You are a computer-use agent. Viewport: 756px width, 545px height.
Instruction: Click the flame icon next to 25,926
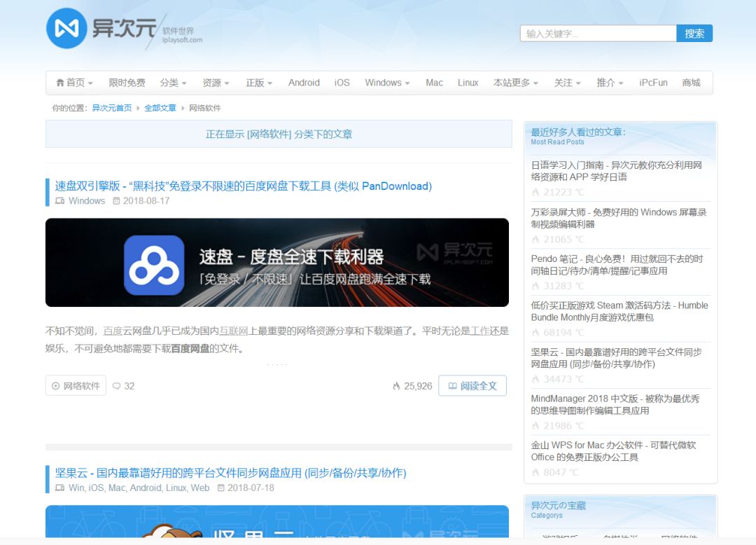click(396, 385)
